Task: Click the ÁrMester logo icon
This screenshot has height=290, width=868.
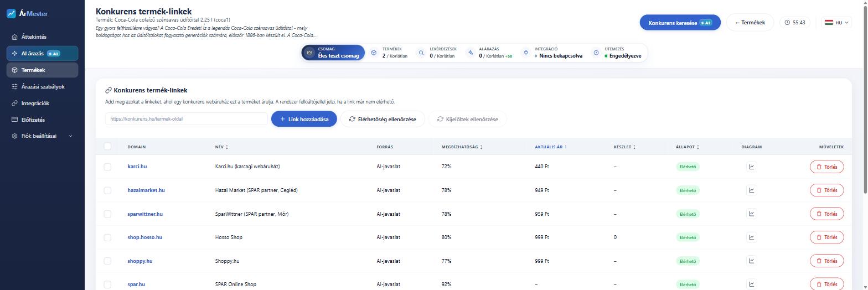Action: click(x=11, y=13)
